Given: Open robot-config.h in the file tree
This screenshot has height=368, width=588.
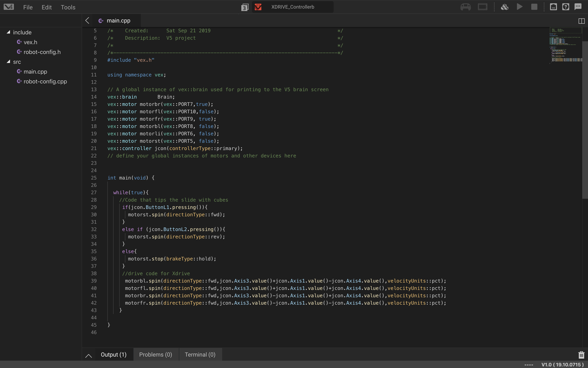Looking at the screenshot, I should (x=42, y=52).
